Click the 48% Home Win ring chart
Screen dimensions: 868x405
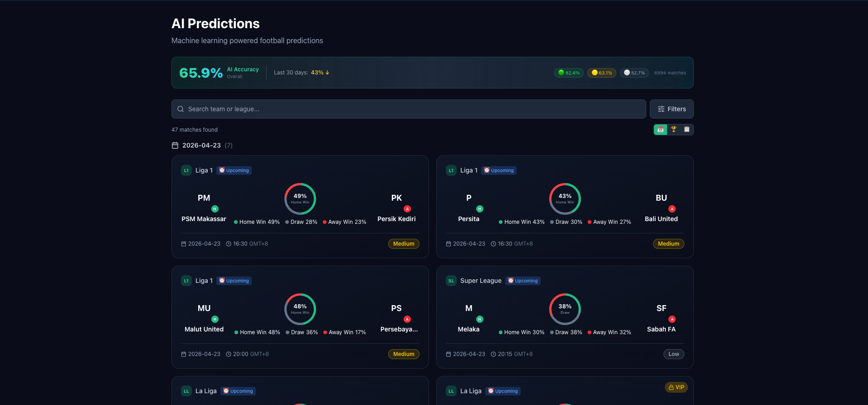300,309
